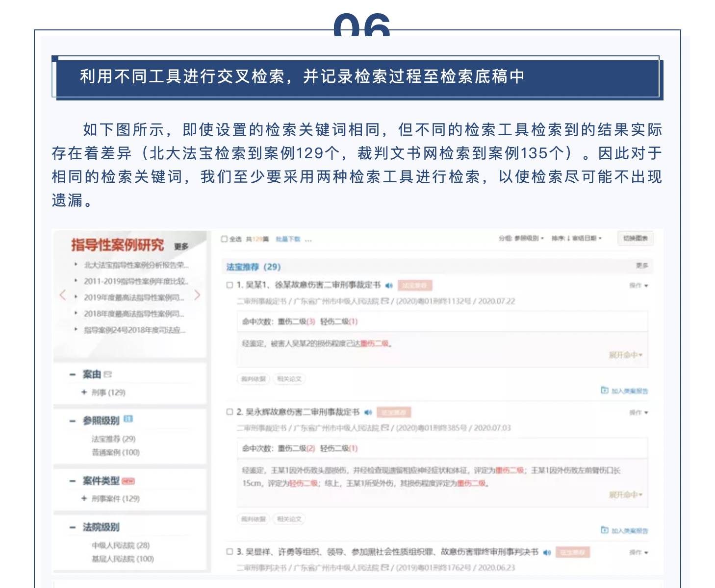Click 相关论文 tag under case 1
This screenshot has width=715, height=588.
pos(289,379)
